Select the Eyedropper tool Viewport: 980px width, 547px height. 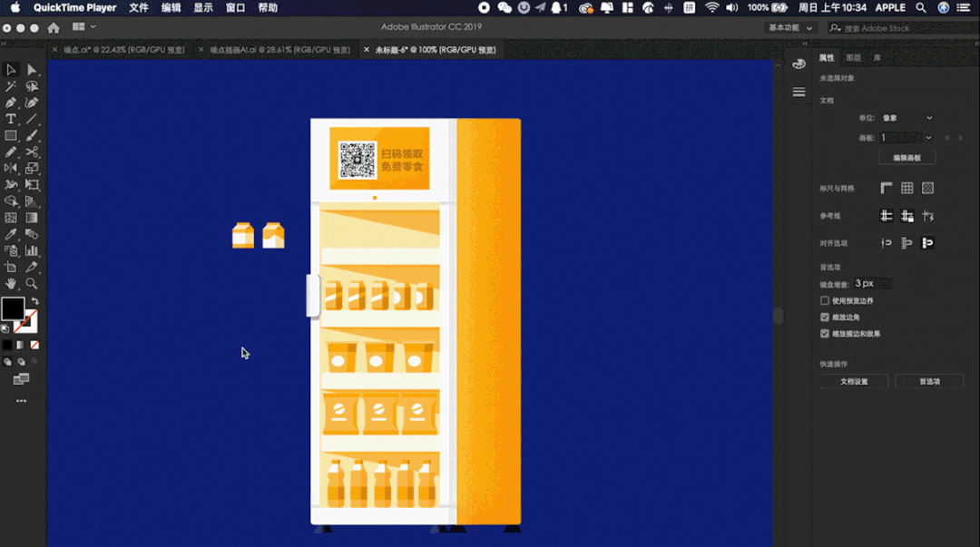(x=11, y=234)
